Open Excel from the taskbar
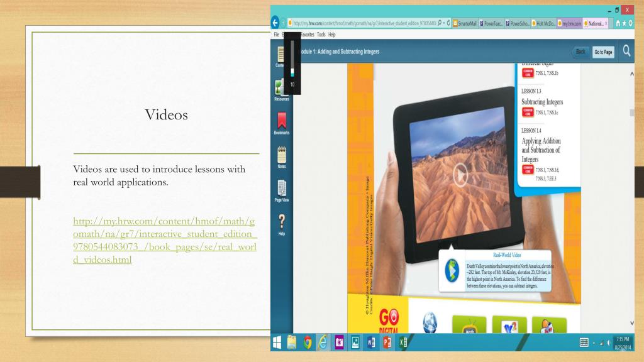This screenshot has width=644, height=362. pyautogui.click(x=403, y=343)
